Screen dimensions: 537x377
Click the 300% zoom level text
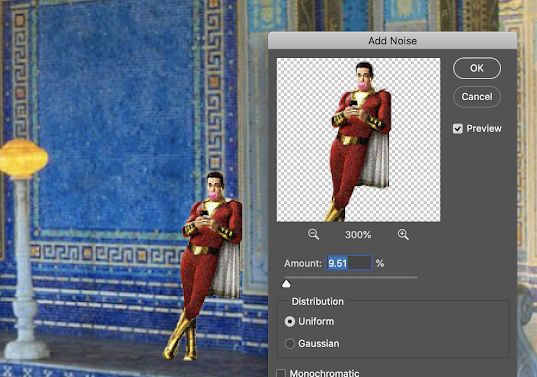(358, 235)
